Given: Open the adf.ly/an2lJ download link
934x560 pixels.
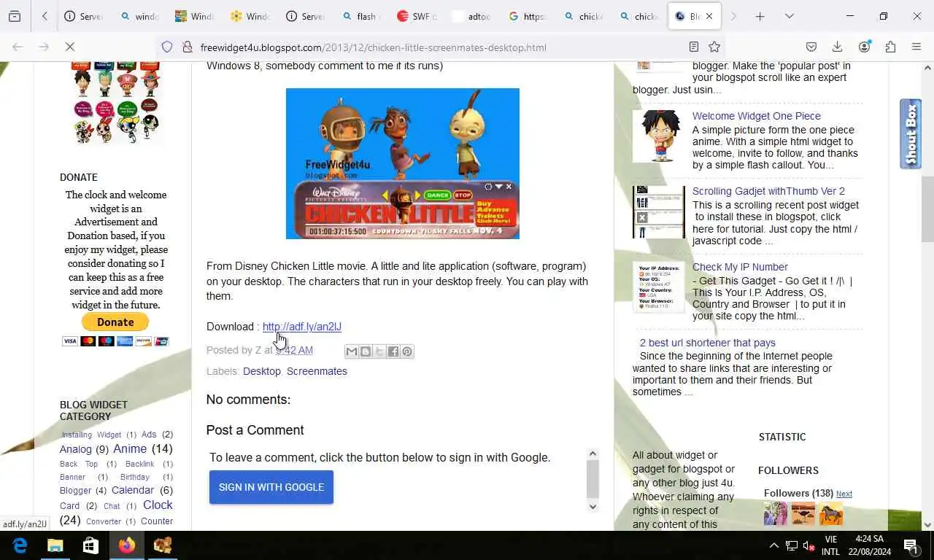Looking at the screenshot, I should [x=302, y=327].
